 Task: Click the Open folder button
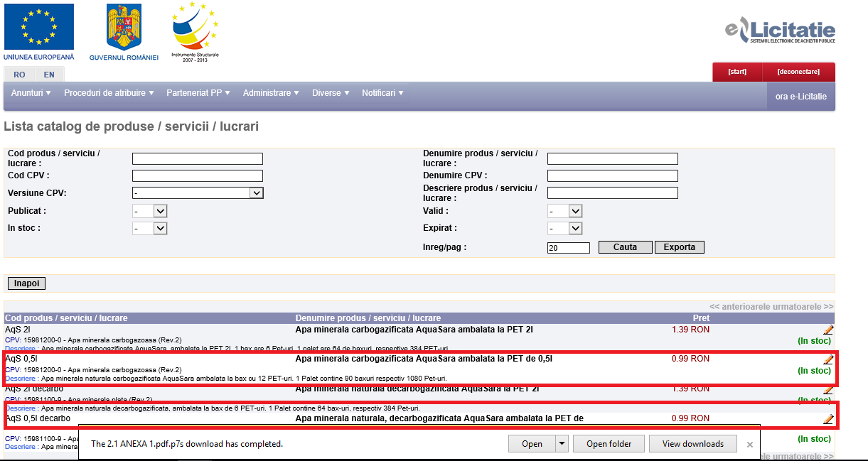[609, 444]
